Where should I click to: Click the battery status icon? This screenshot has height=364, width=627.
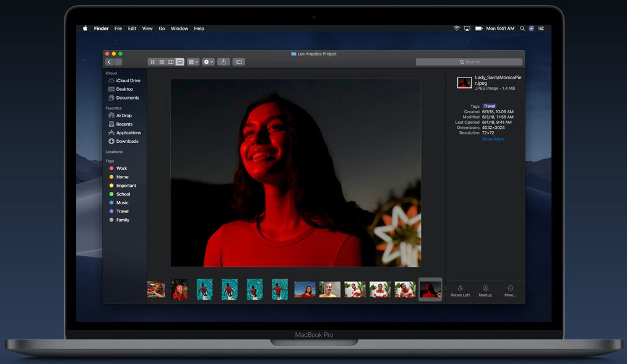[478, 28]
